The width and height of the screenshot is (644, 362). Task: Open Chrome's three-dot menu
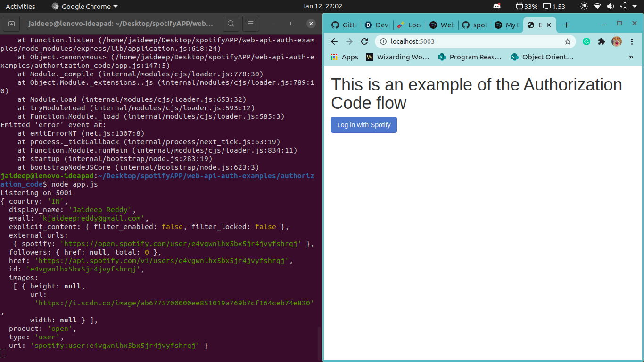click(x=632, y=41)
